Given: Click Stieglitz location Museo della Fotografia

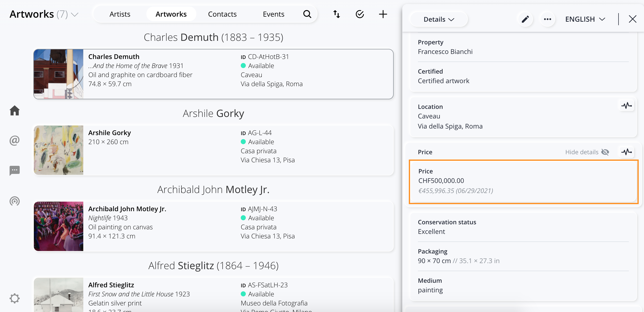Looking at the screenshot, I should click(x=274, y=303).
